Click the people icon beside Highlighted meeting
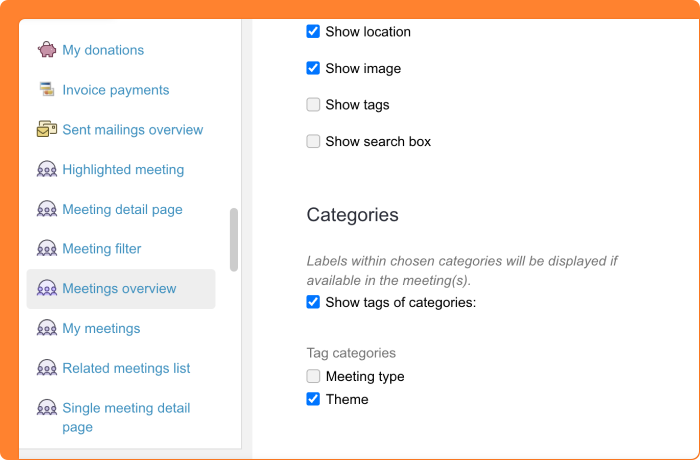 (x=46, y=169)
